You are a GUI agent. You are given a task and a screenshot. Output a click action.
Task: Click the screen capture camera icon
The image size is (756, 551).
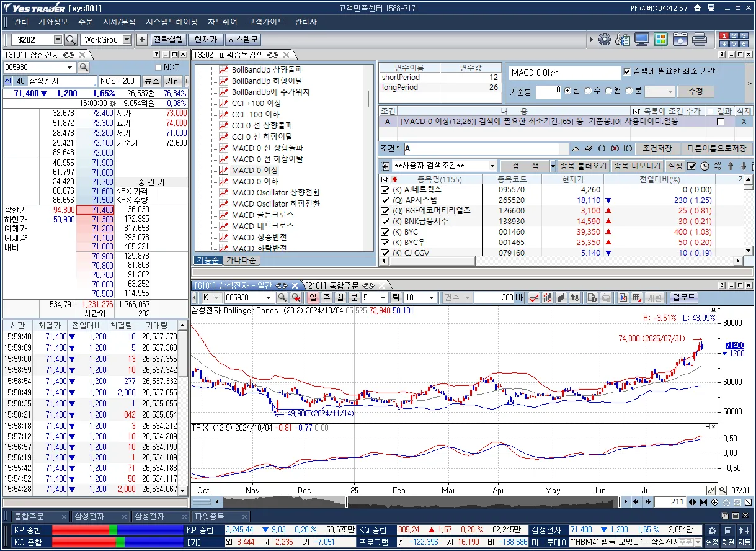coord(680,40)
